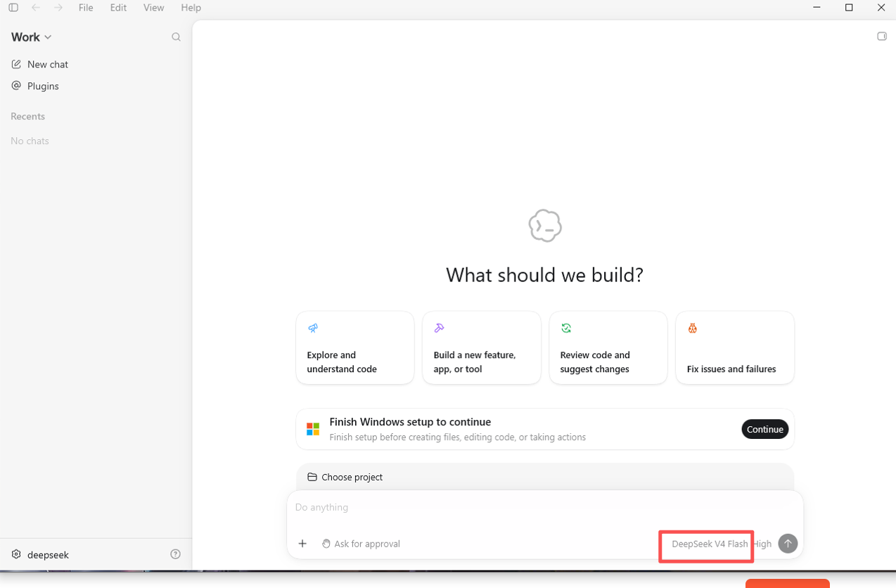Viewport: 896px width, 588px height.
Task: Change the High reasoning effort setting
Action: click(x=762, y=544)
